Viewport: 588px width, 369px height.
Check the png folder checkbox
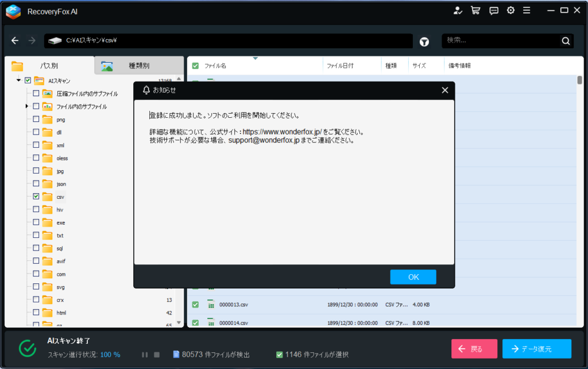[36, 120]
